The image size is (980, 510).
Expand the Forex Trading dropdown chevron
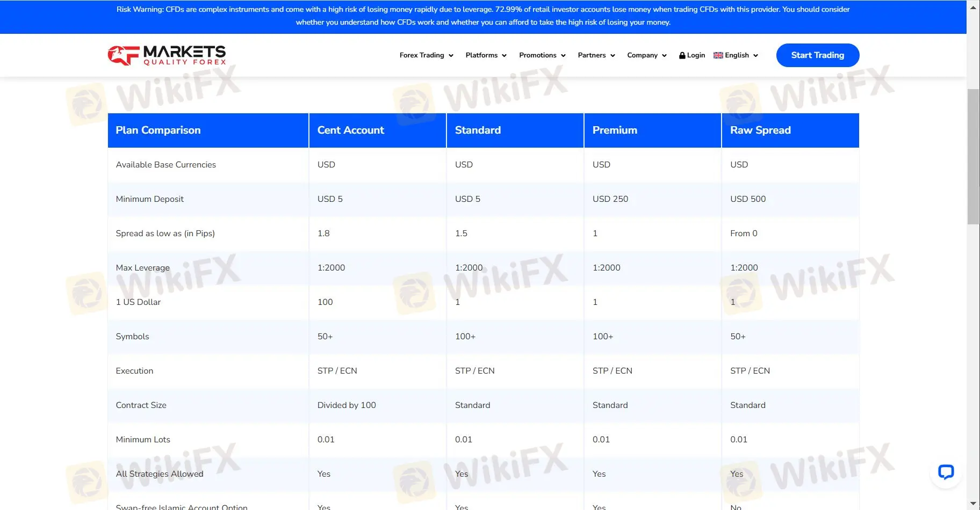(451, 56)
